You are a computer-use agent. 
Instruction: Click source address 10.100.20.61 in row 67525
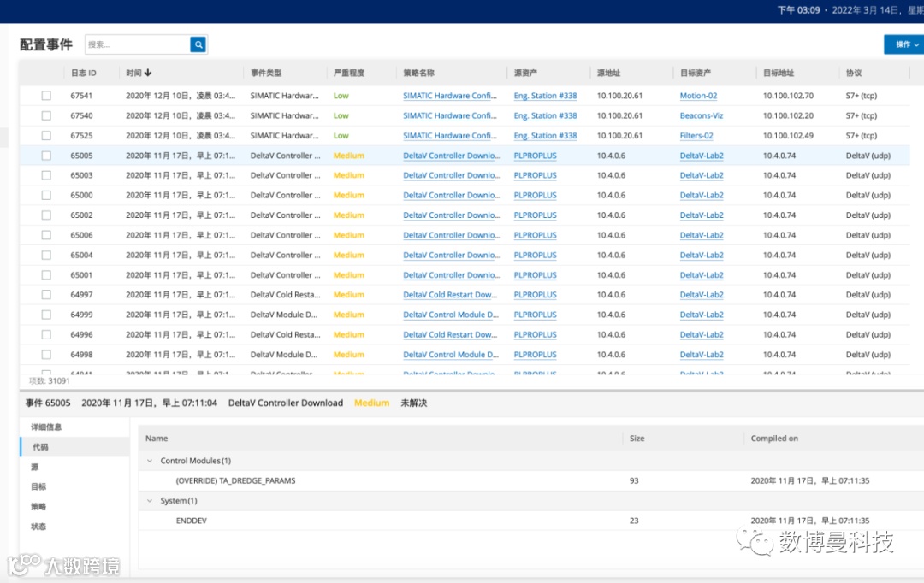619,135
